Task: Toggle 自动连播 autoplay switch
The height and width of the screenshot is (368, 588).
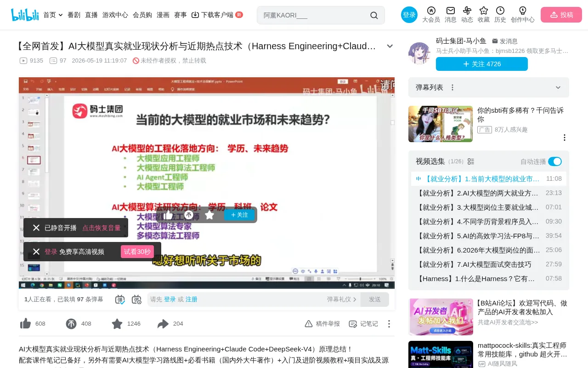Action: coord(555,161)
